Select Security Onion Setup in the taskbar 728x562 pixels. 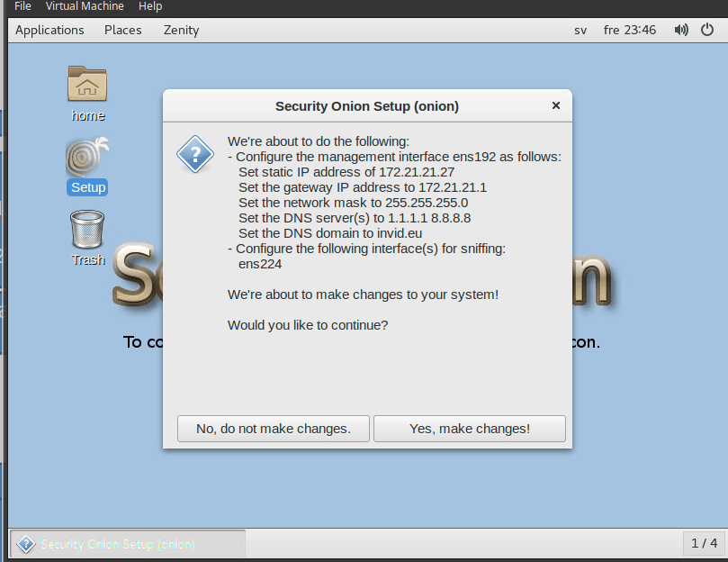127,544
